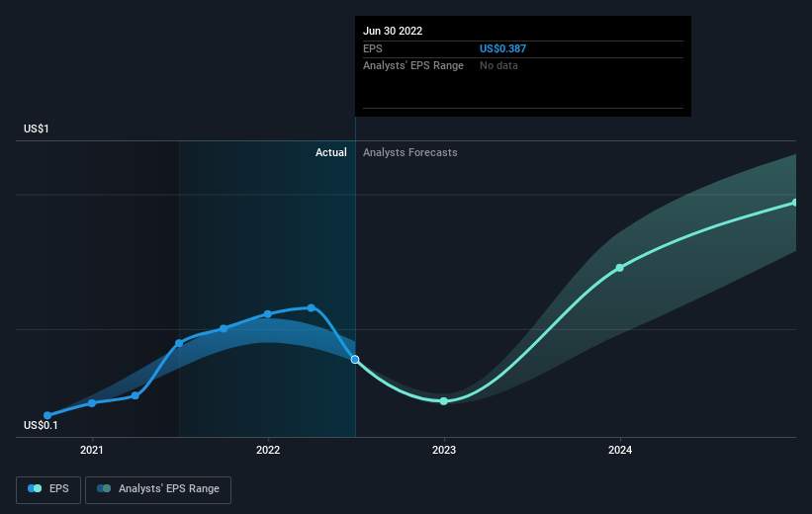Select the forecast data point at 2024
The width and height of the screenshot is (812, 514).
click(x=619, y=268)
